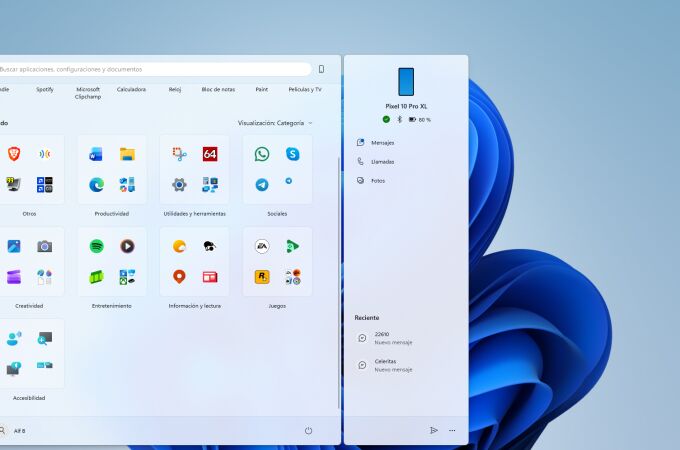Launch the red AIDA64 app icon
680x450 pixels.
210,154
